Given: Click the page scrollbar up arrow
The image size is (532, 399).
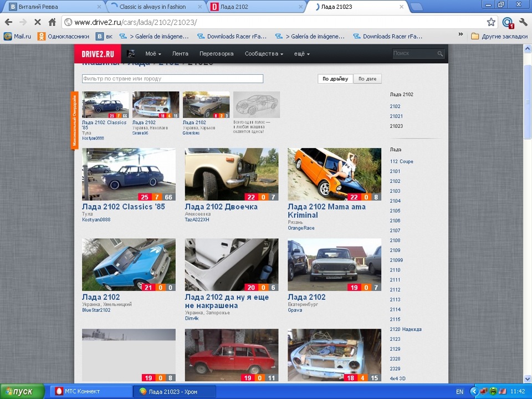Looking at the screenshot, I should [527, 49].
